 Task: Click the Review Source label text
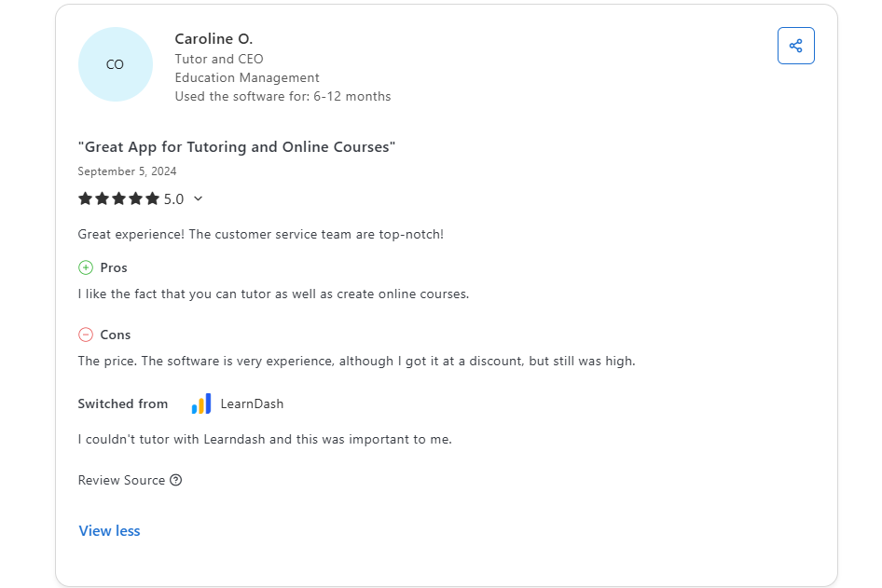[121, 480]
